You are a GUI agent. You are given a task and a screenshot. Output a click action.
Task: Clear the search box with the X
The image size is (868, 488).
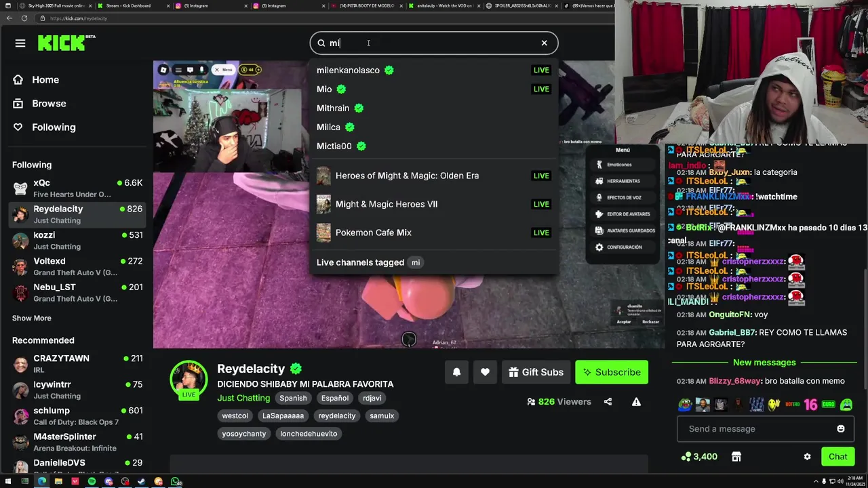point(544,43)
